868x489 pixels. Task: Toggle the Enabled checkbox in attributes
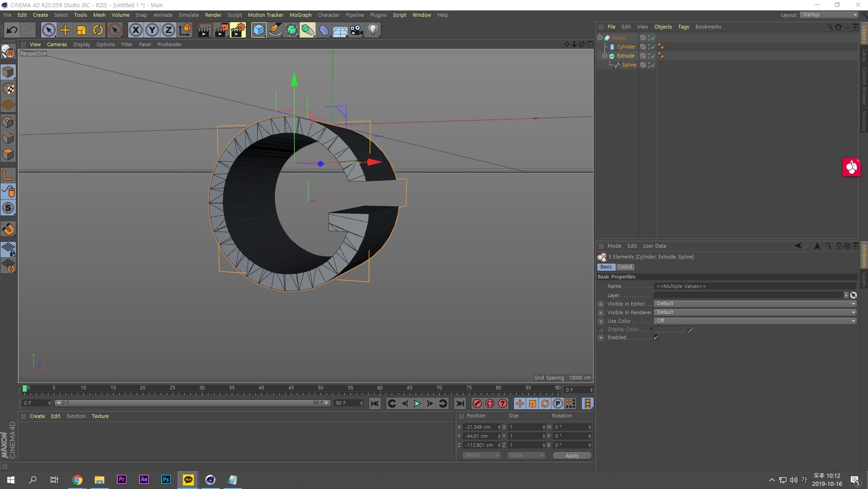[x=656, y=337]
